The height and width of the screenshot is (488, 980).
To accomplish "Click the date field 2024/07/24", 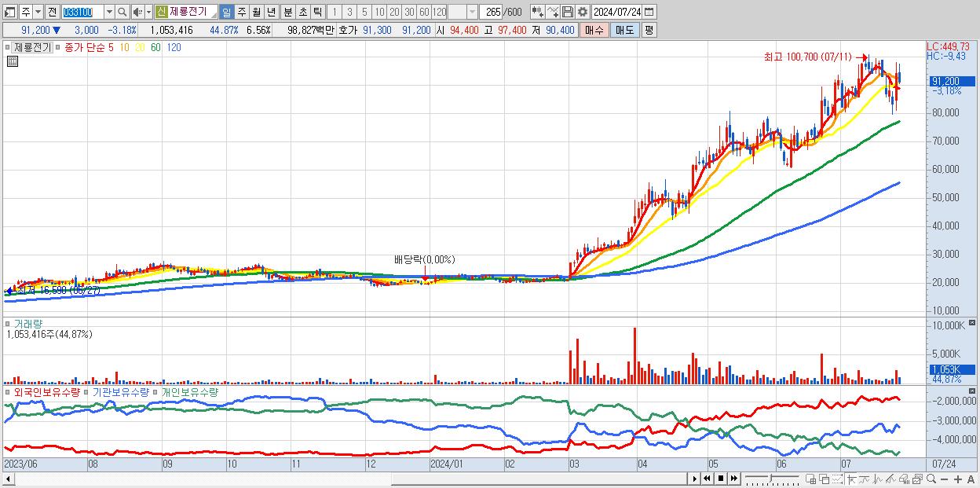I will [x=617, y=12].
